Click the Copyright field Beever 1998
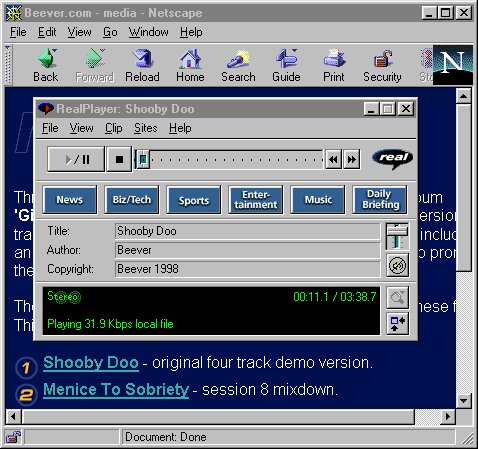The height and width of the screenshot is (449, 478). click(x=247, y=269)
